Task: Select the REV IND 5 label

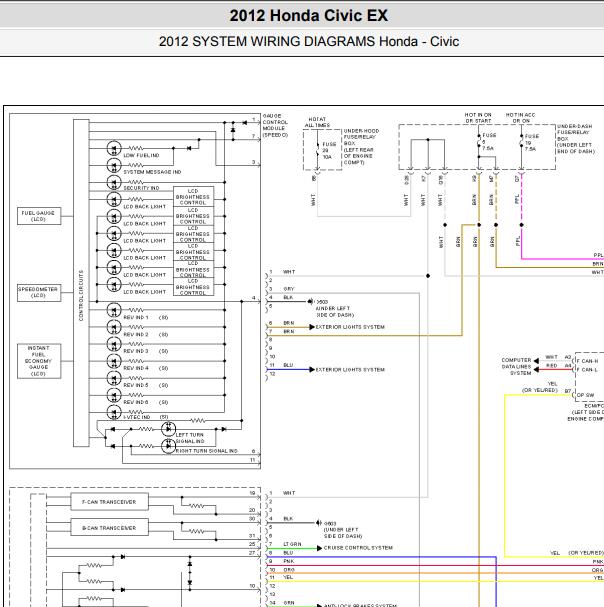Action: [x=136, y=385]
